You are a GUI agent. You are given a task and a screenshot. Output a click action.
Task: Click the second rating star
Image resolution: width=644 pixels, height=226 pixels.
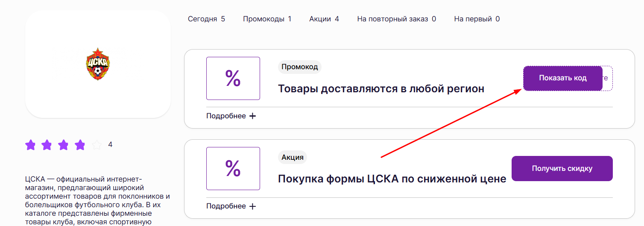(x=47, y=145)
